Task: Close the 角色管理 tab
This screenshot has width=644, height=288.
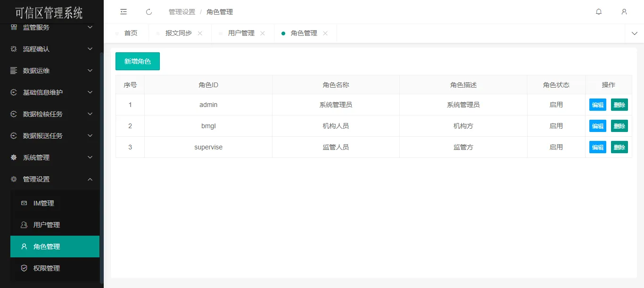Action: coord(325,33)
